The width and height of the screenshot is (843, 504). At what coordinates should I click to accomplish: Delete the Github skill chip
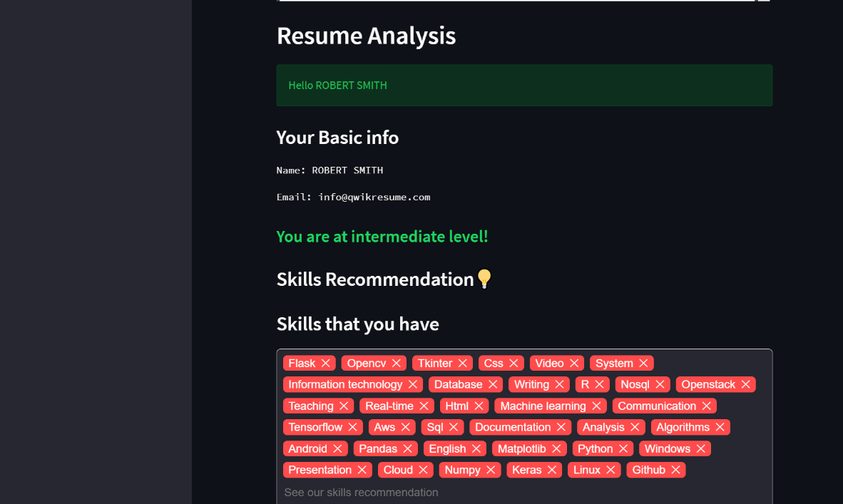pyautogui.click(x=675, y=470)
